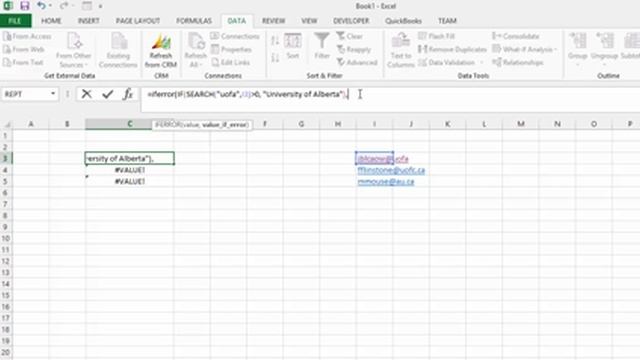Expand From Other Sources menu
This screenshot has width=640, height=360.
pos(73,50)
